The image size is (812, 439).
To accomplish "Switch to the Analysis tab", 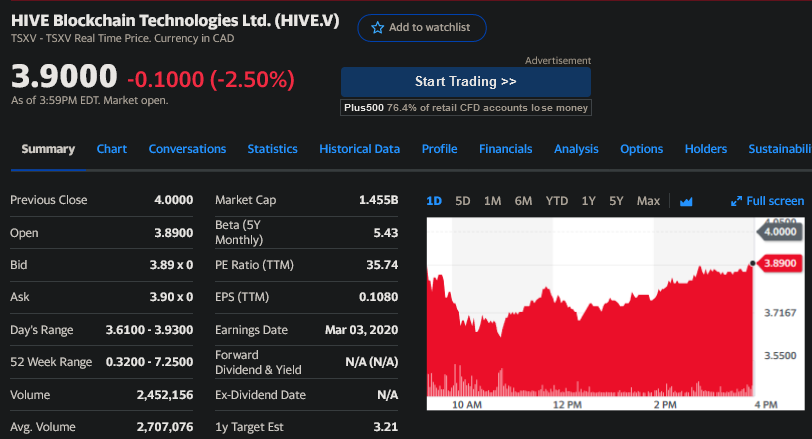I will point(576,149).
